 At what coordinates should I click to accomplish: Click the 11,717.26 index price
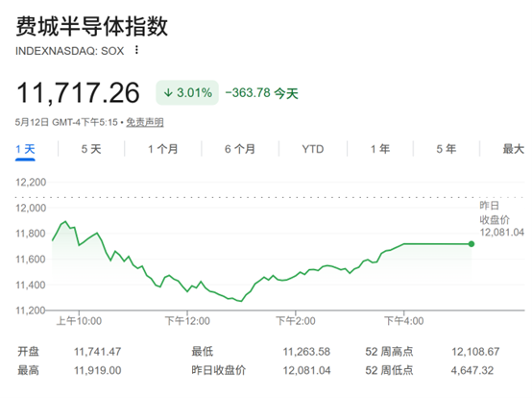pos(78,92)
